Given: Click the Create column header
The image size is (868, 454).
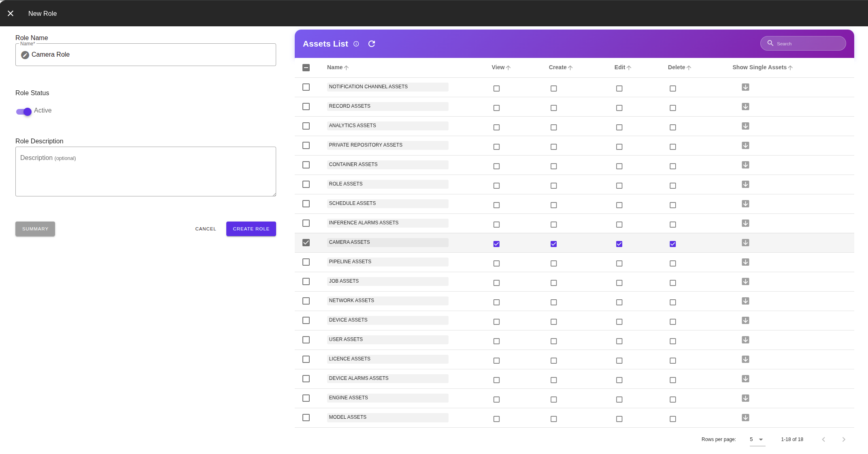Looking at the screenshot, I should click(x=557, y=67).
